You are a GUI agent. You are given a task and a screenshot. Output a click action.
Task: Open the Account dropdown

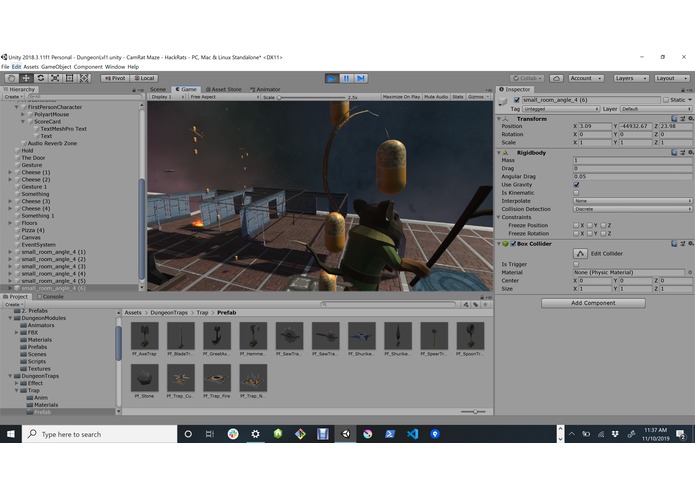pyautogui.click(x=586, y=78)
